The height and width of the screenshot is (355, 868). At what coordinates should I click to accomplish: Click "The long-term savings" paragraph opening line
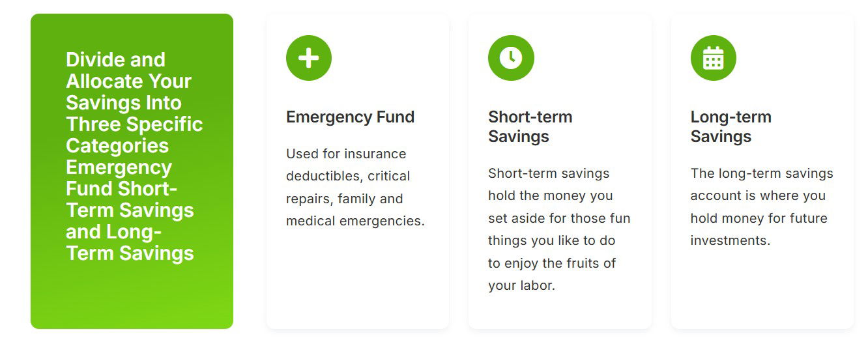click(x=761, y=173)
